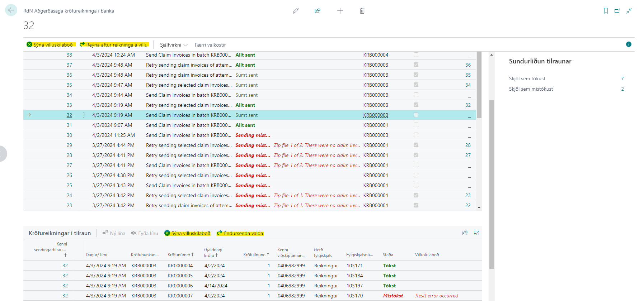Toggle checkbox in row 30
Viewport: 644px width, 301px height.
point(416,135)
